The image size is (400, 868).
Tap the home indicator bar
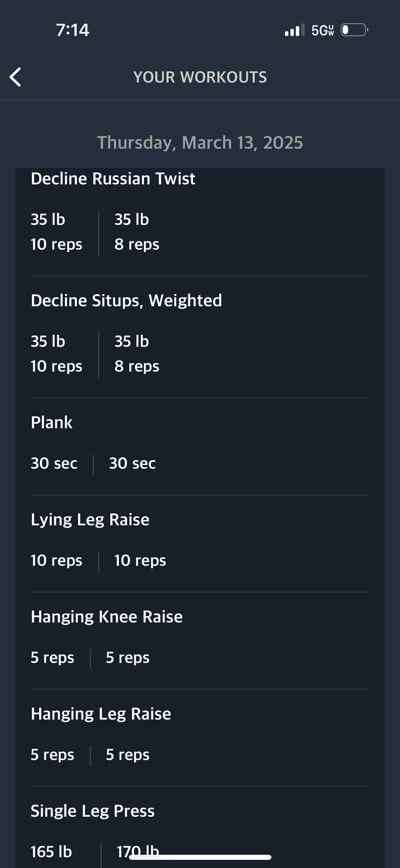(200, 857)
